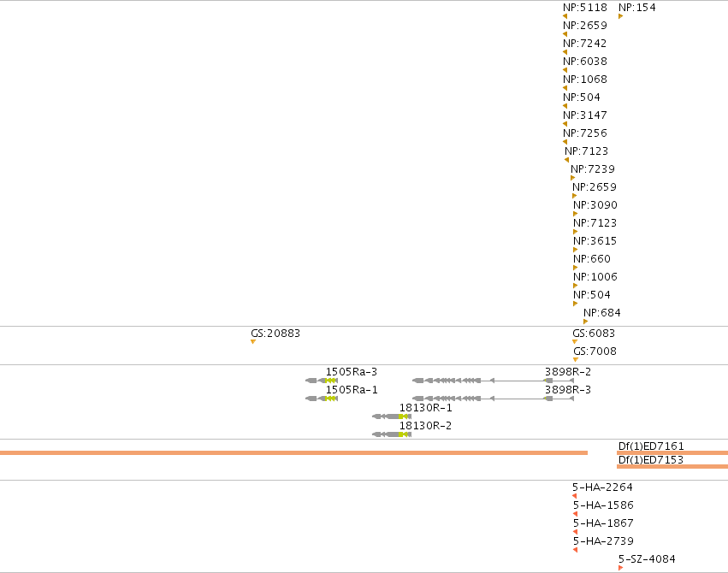Select the long unlabeled orange deficiency bar
This screenshot has width=728, height=573.
pyautogui.click(x=294, y=452)
